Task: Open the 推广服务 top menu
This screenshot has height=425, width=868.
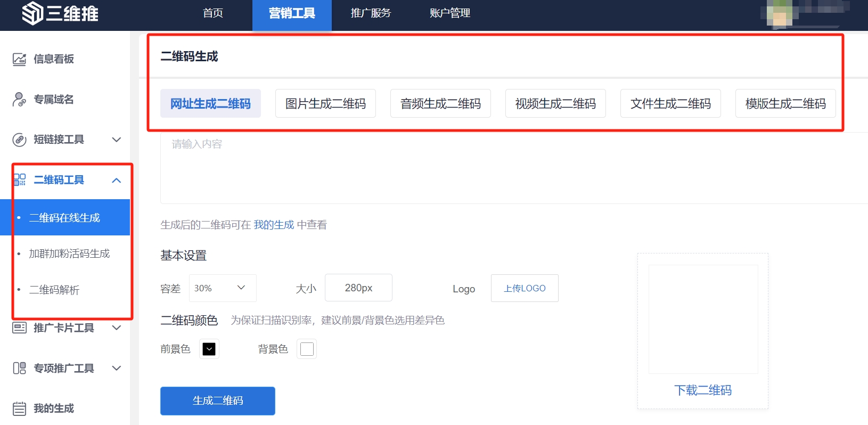Action: (x=371, y=13)
